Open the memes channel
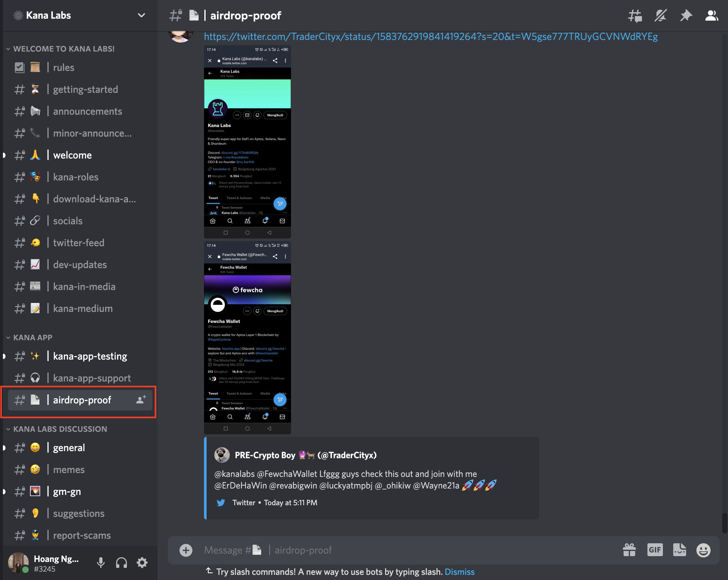The height and width of the screenshot is (580, 728). [80, 469]
